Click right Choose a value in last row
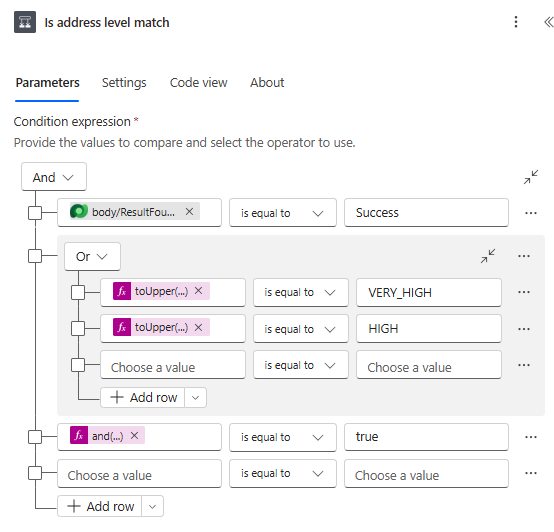The image size is (554, 532). point(426,473)
